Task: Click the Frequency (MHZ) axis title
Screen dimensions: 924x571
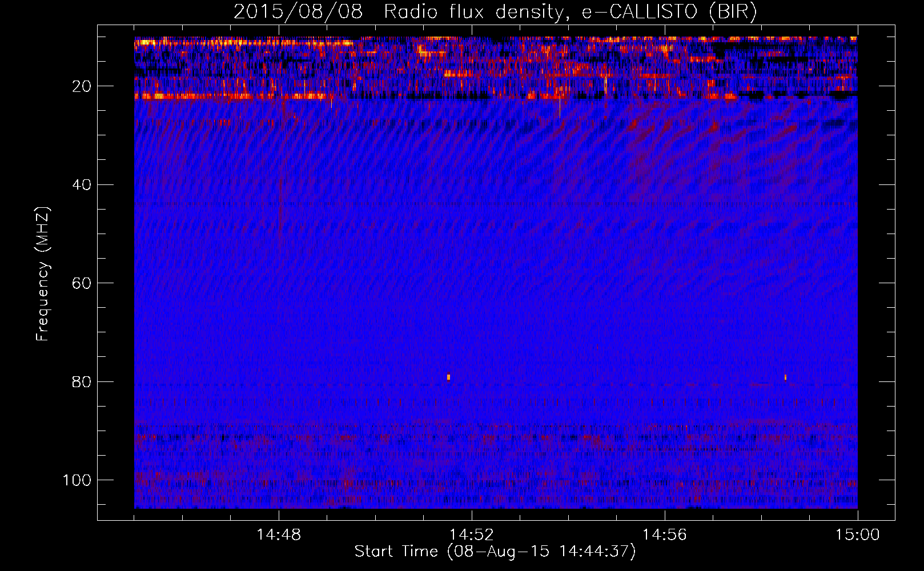Action: [43, 274]
